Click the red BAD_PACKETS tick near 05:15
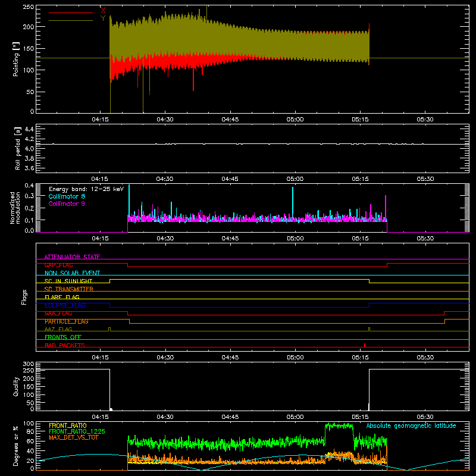Image resolution: width=476 pixels, height=476 pixels. [365, 345]
